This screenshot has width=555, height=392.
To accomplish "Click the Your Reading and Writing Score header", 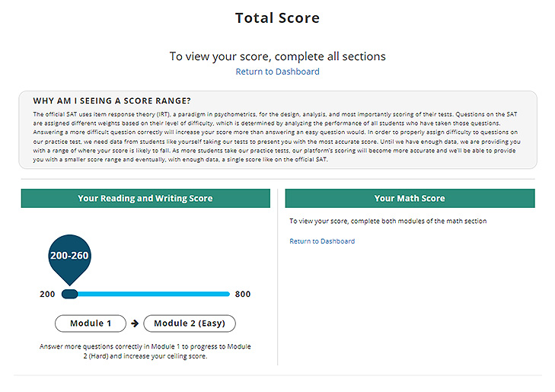I will (x=145, y=198).
